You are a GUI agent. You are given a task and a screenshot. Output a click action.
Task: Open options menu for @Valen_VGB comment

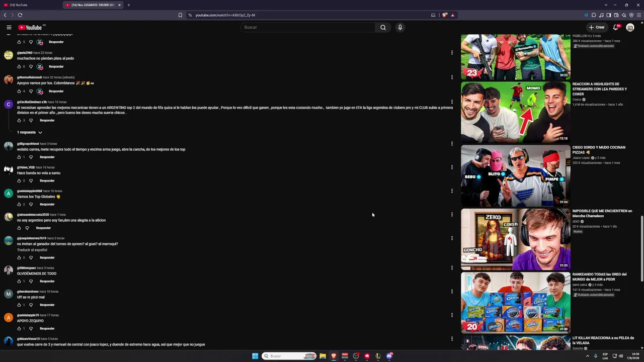[x=452, y=167]
